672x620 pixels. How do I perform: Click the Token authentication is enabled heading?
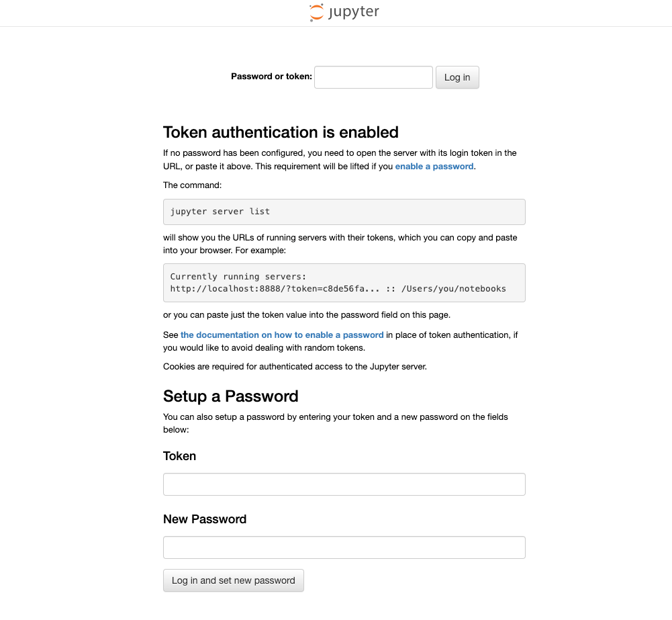[x=280, y=132]
